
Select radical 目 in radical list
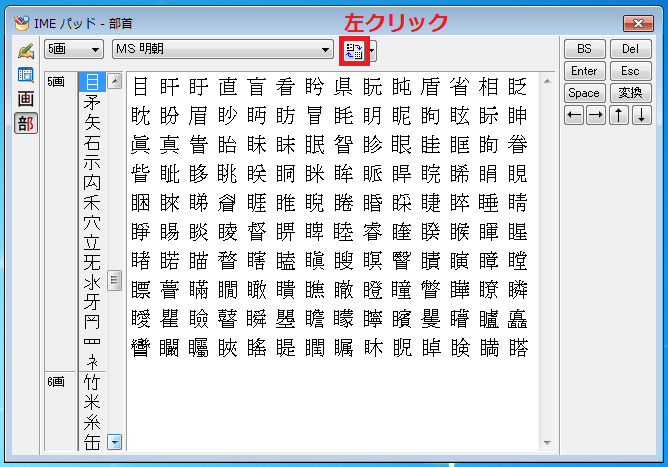(x=92, y=82)
